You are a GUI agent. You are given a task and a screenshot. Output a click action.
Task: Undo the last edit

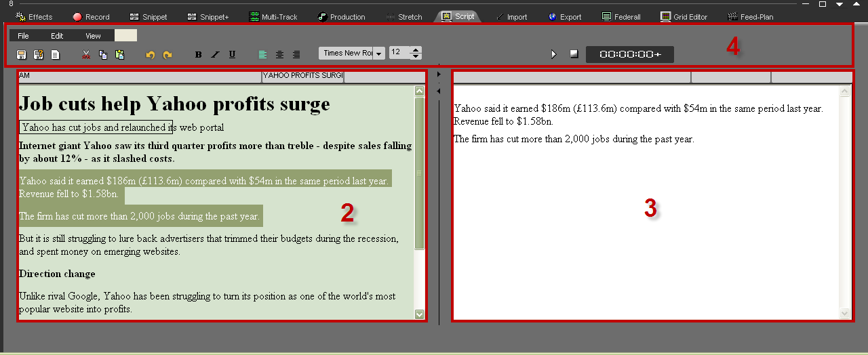151,54
